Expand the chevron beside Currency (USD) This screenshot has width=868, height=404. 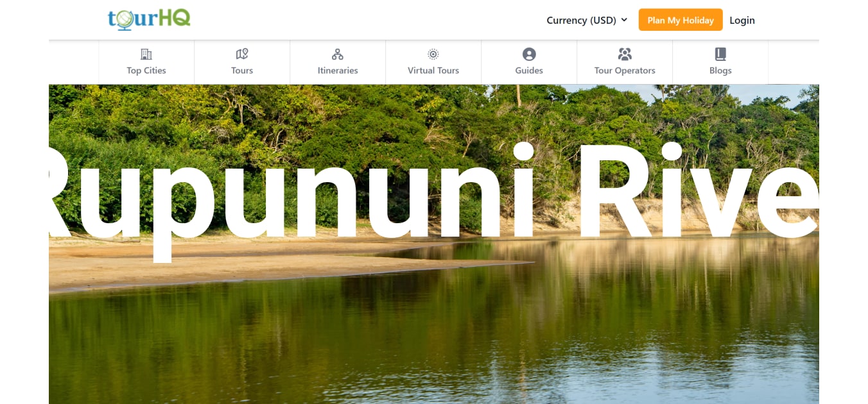623,20
